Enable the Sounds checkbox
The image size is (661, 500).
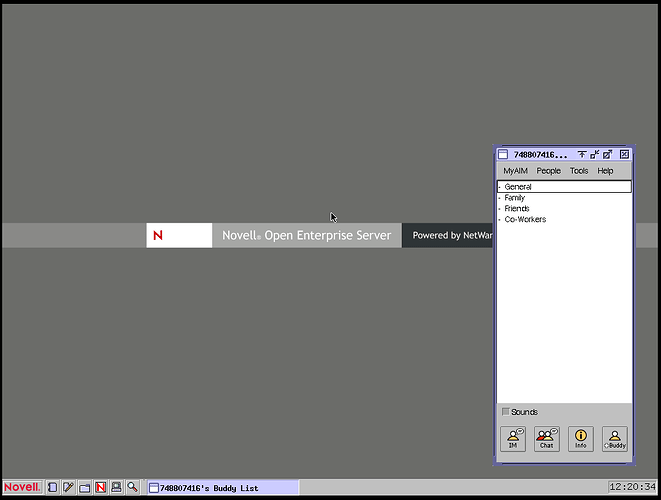pos(505,411)
